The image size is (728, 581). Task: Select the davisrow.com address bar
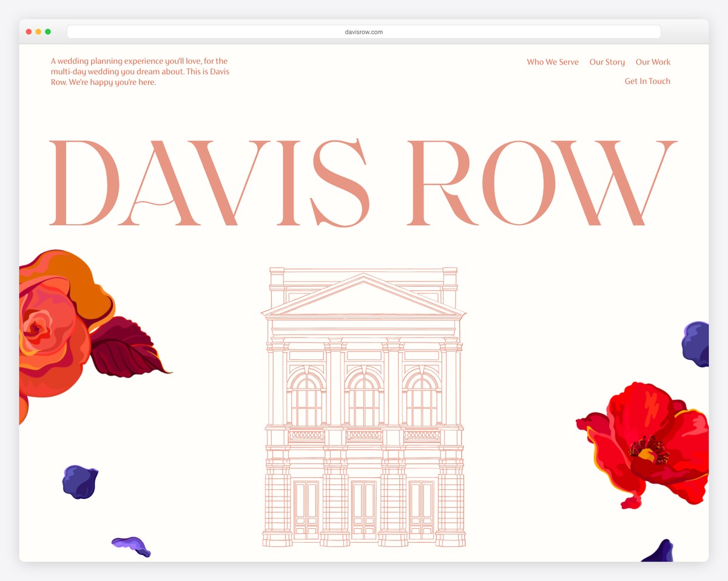click(364, 32)
